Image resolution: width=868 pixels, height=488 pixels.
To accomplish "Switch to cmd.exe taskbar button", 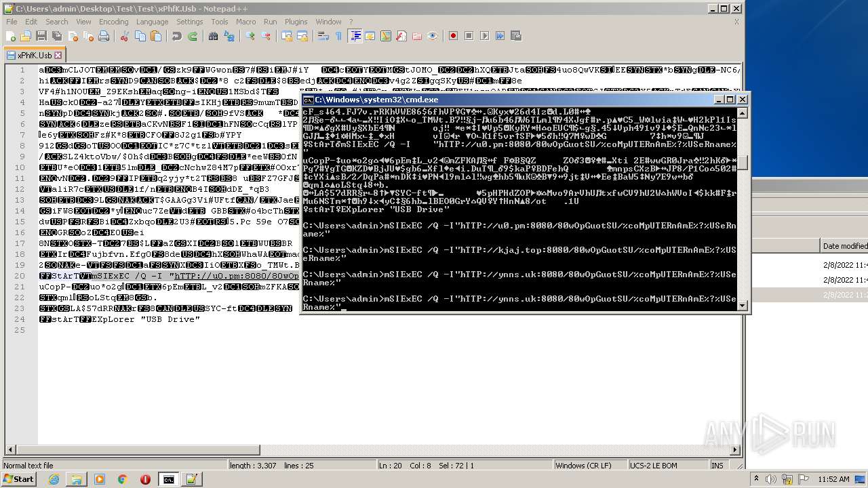I will pyautogui.click(x=168, y=479).
